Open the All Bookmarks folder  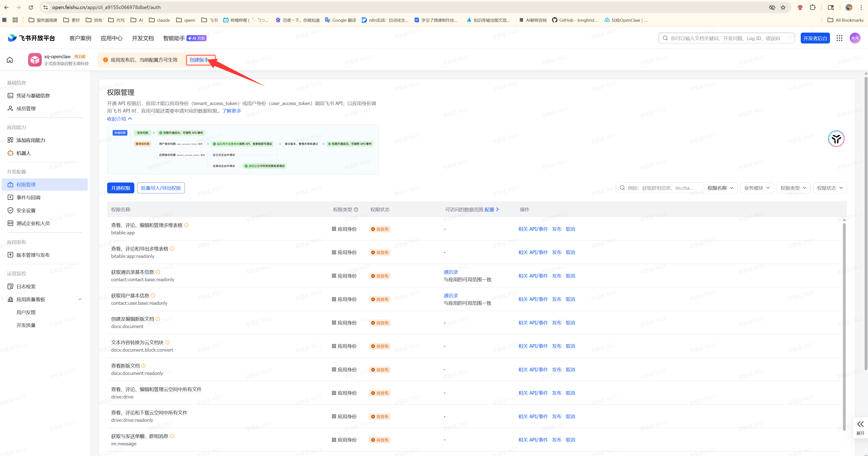click(x=845, y=20)
